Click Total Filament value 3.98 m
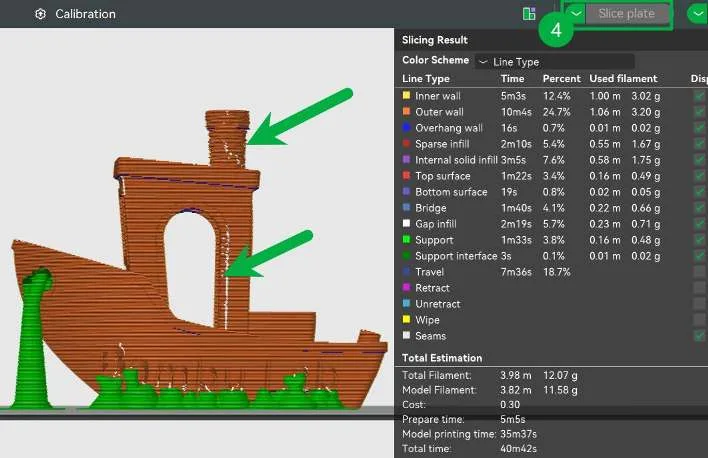Screen dimensions: 708x458 click(516, 375)
